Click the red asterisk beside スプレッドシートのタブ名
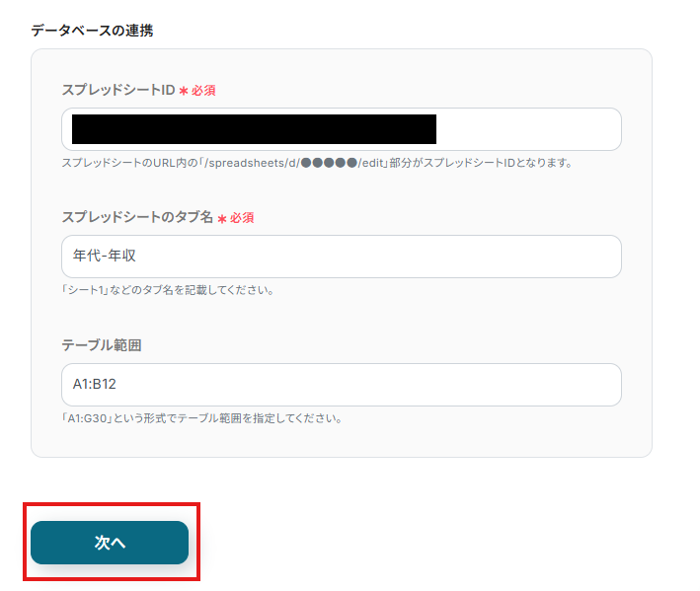The image size is (700, 591). 222,218
